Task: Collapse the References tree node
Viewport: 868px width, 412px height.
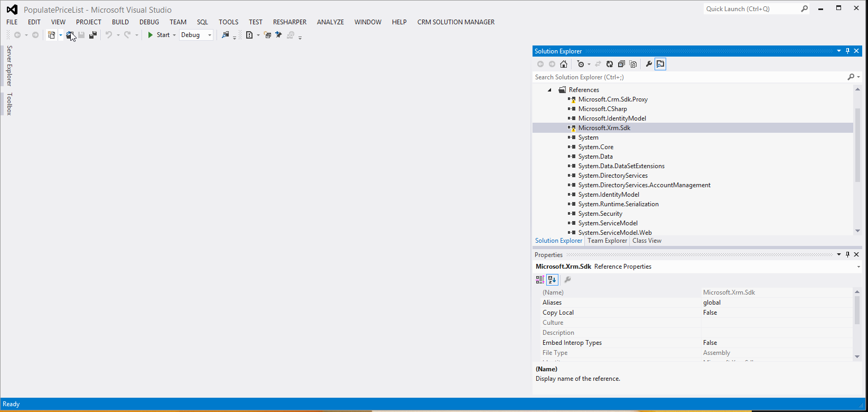Action: [549, 90]
